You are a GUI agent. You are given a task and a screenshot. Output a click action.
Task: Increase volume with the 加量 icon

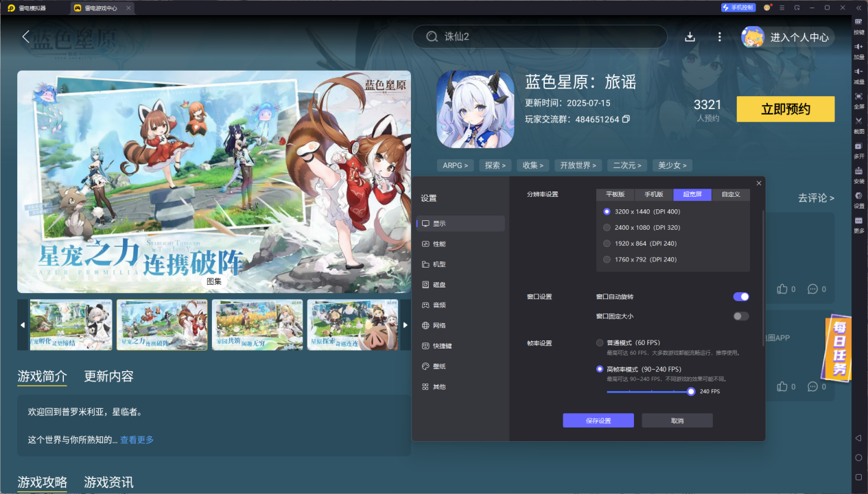pyautogui.click(x=858, y=51)
